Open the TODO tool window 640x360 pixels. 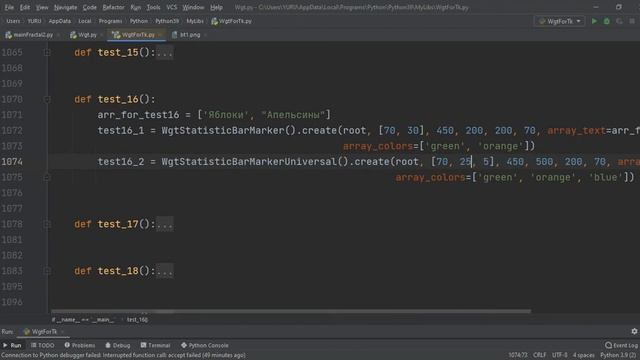tap(42, 345)
